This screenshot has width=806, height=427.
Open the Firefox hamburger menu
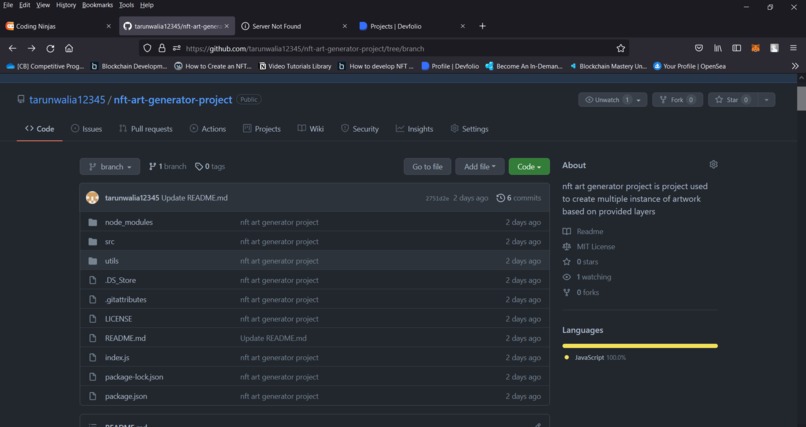point(793,48)
